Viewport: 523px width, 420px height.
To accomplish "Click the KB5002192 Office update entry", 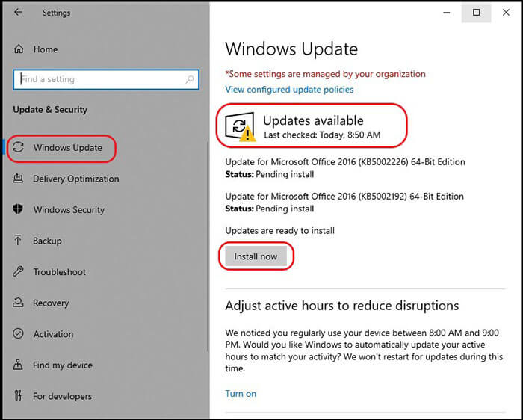I will coord(344,203).
